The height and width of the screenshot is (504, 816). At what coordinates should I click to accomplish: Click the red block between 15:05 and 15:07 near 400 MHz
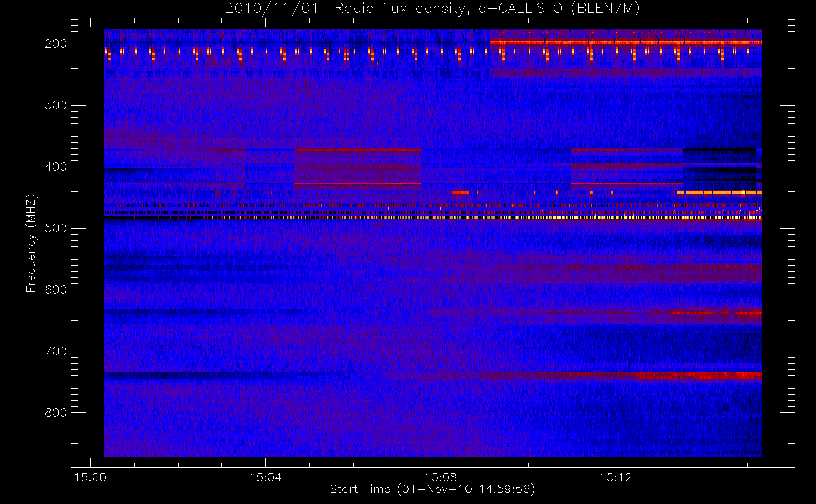tap(357, 167)
